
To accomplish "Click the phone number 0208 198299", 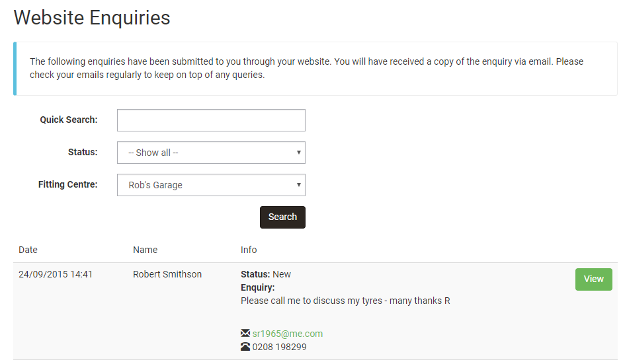I will tap(280, 347).
